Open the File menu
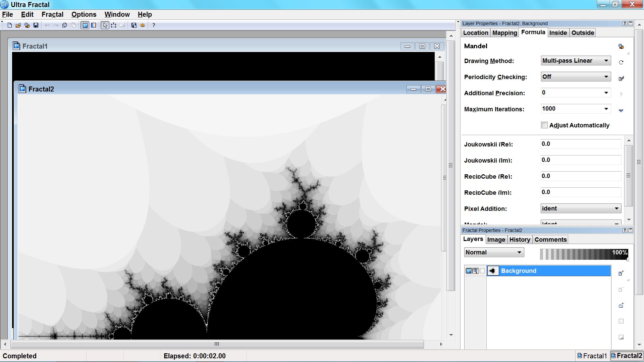 (x=7, y=14)
